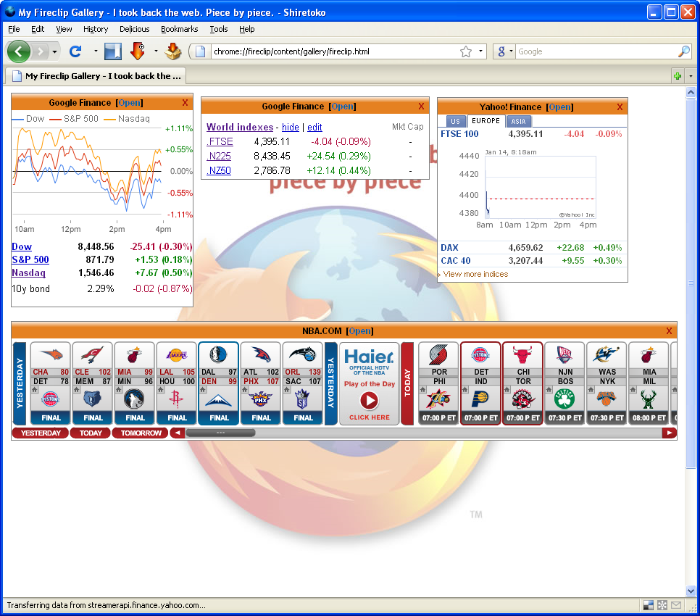Screen dimensions: 700x616
Task: Open the address bar history dropdown
Action: (x=480, y=51)
